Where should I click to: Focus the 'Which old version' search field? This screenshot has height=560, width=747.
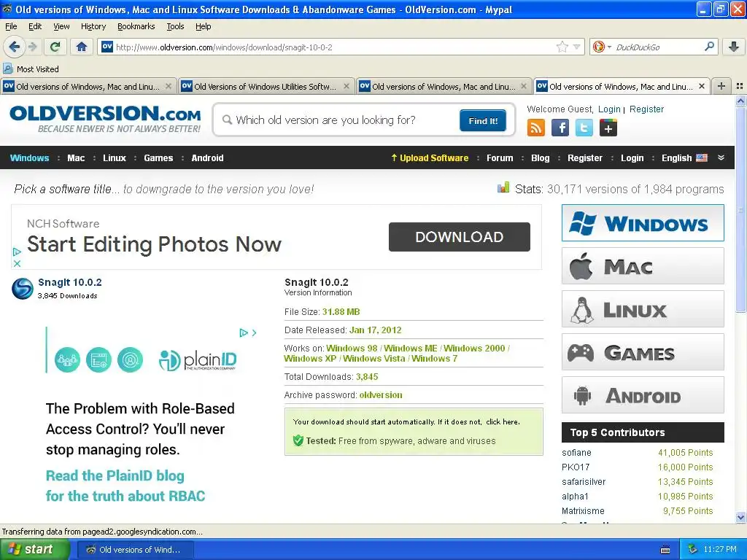(338, 120)
